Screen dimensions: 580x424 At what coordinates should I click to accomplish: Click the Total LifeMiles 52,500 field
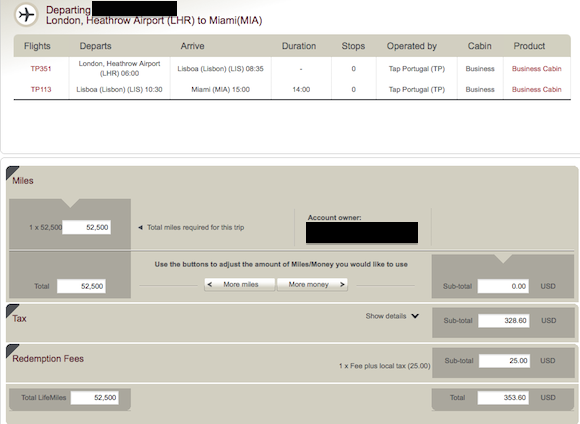pos(95,398)
